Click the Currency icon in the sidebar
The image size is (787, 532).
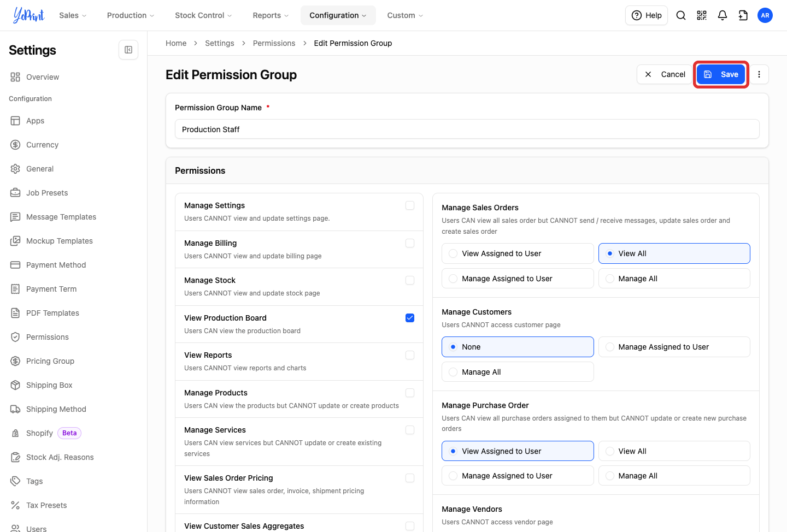tap(15, 145)
